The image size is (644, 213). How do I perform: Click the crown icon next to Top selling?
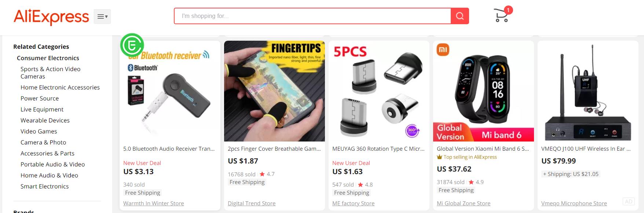[439, 157]
